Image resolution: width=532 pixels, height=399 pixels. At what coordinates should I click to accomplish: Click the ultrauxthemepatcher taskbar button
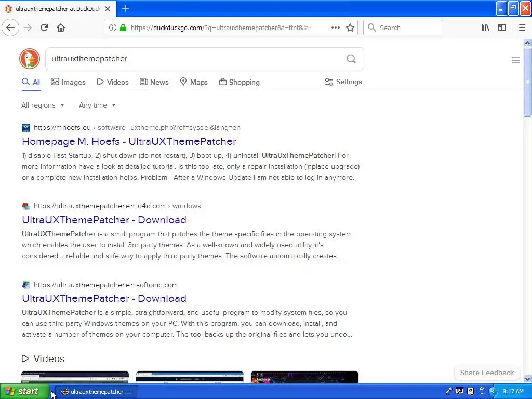(x=96, y=392)
